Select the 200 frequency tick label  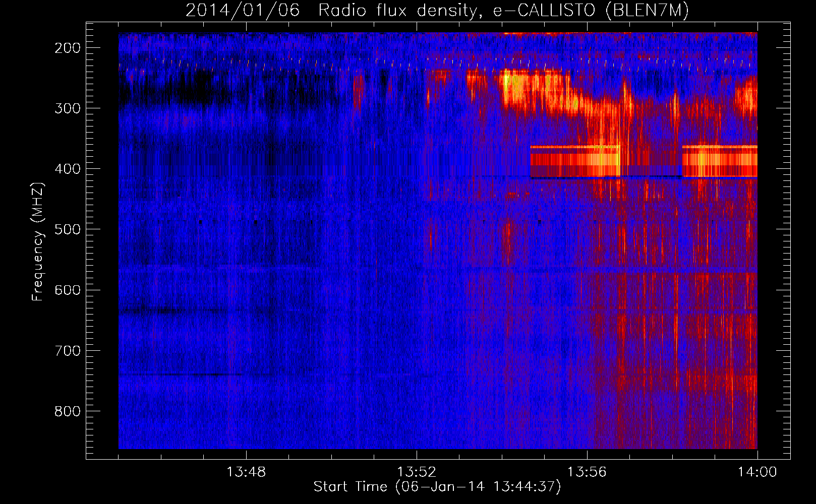coord(68,48)
